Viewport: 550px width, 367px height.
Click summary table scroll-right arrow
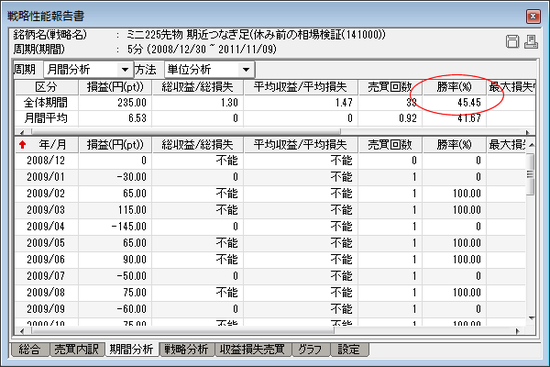point(527,132)
